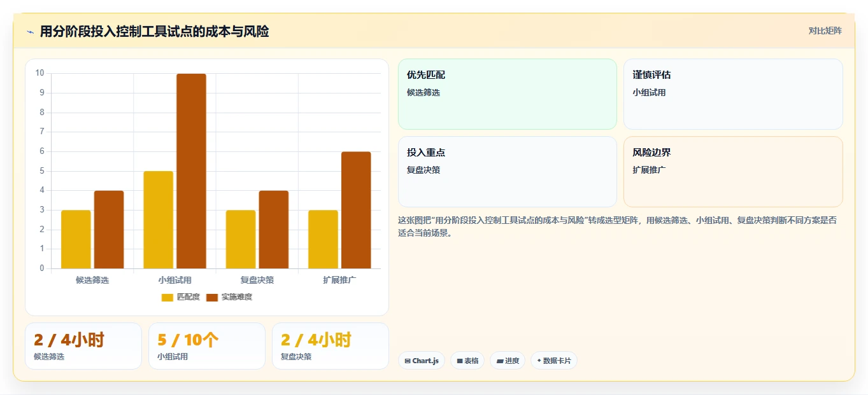Screen dimensions: 868x395
Task: Click the description paragraph below the matrix
Action: coord(618,226)
